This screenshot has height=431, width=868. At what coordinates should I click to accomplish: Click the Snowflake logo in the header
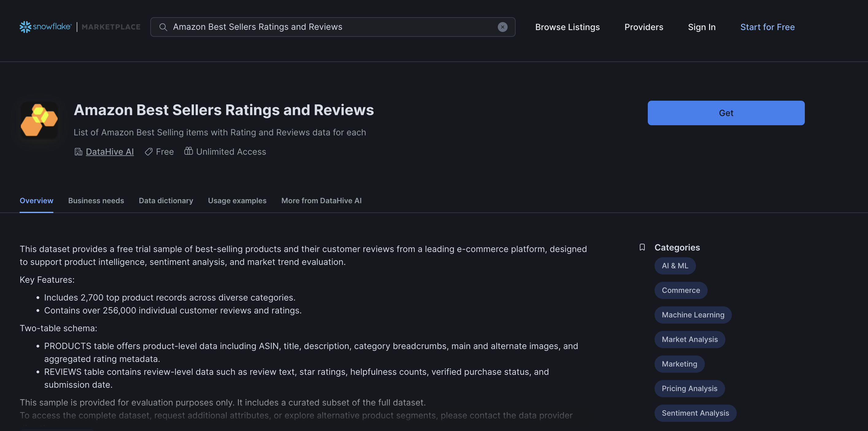tap(45, 27)
